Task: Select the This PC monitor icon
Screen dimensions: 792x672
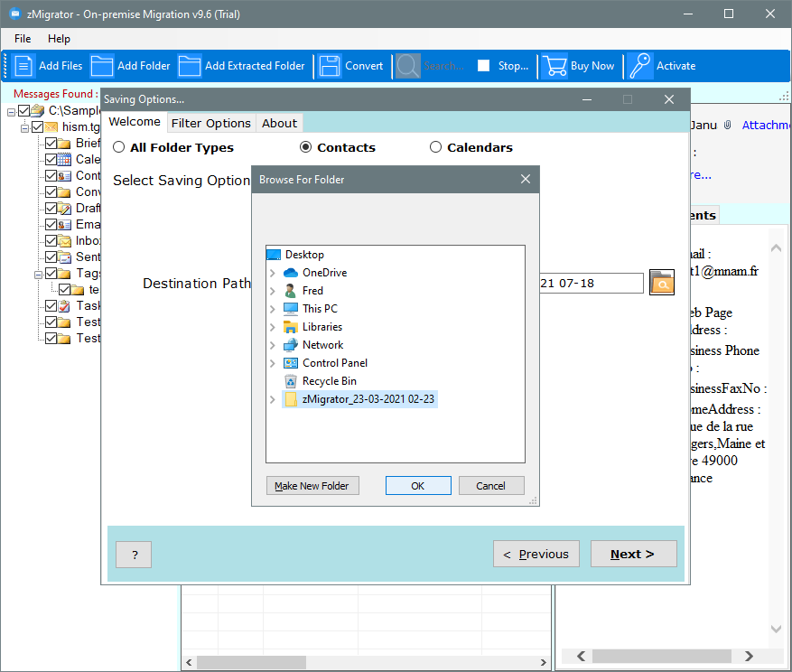Action: click(291, 309)
